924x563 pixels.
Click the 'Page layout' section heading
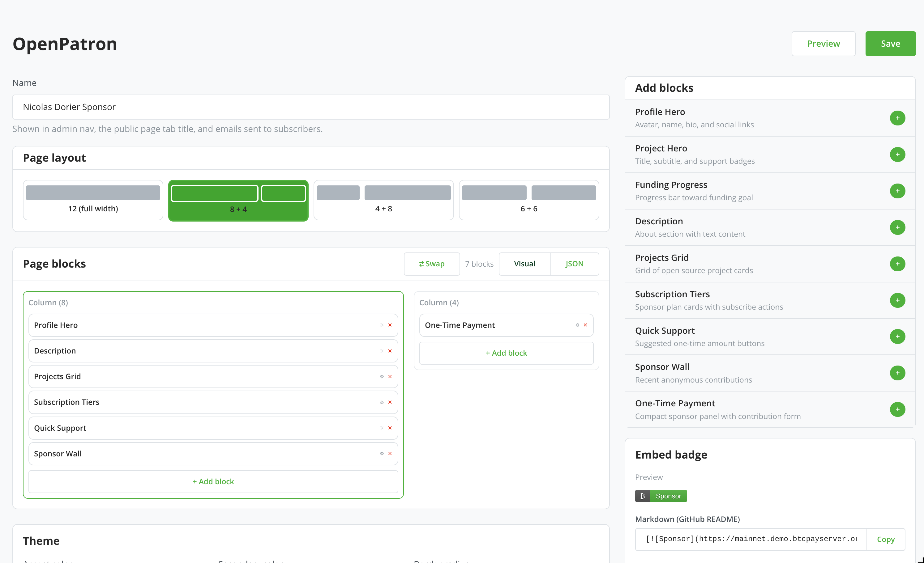click(54, 158)
